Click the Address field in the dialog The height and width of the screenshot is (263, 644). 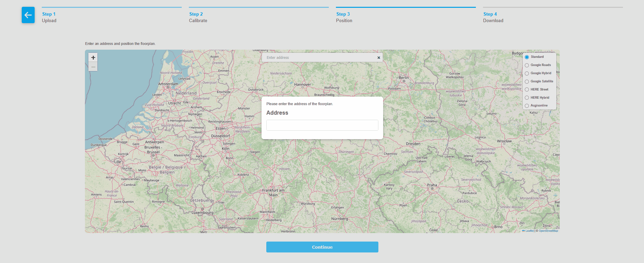(322, 125)
